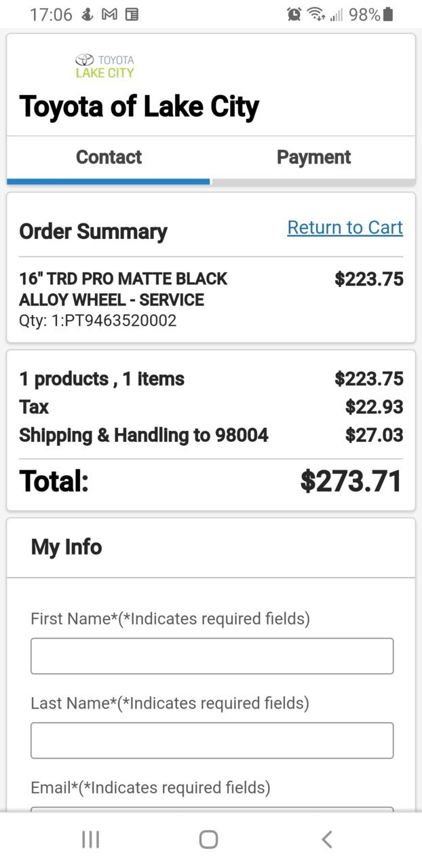Go back using the navigation arrow

pyautogui.click(x=327, y=839)
